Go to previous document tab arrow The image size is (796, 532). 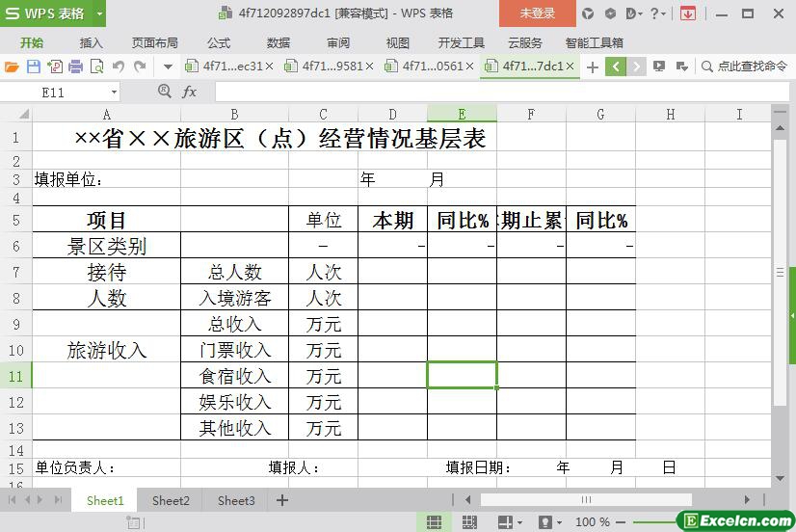615,66
